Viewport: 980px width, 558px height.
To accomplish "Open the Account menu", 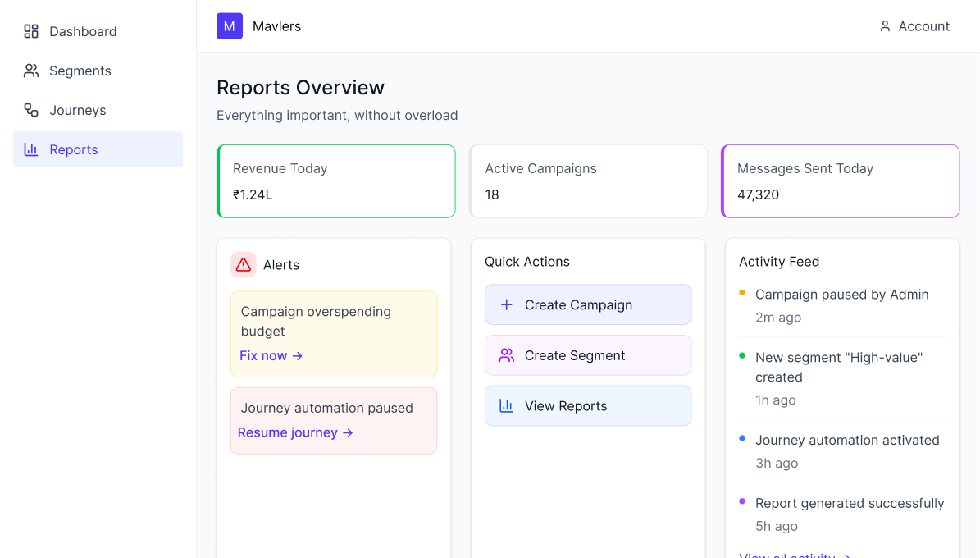I will (x=914, y=26).
